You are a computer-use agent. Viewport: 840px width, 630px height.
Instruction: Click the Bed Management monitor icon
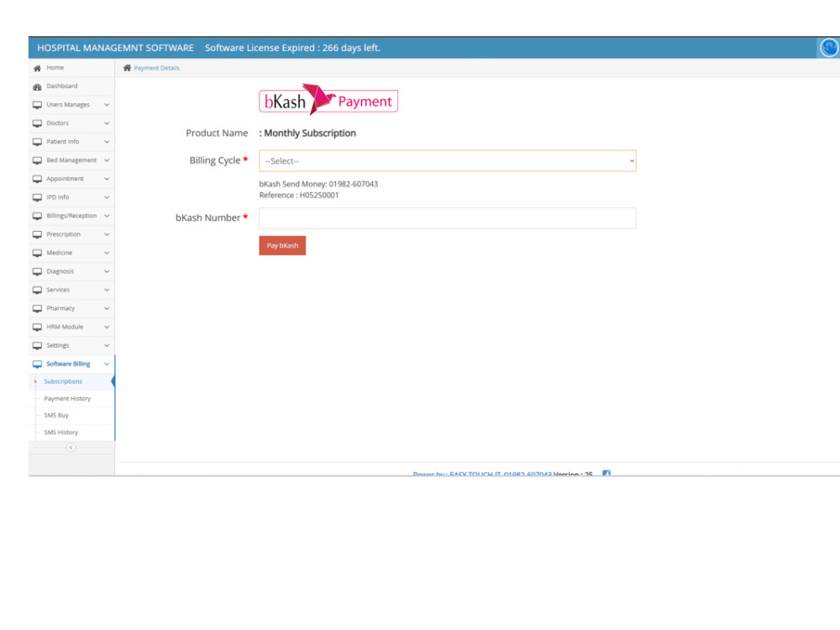(37, 160)
